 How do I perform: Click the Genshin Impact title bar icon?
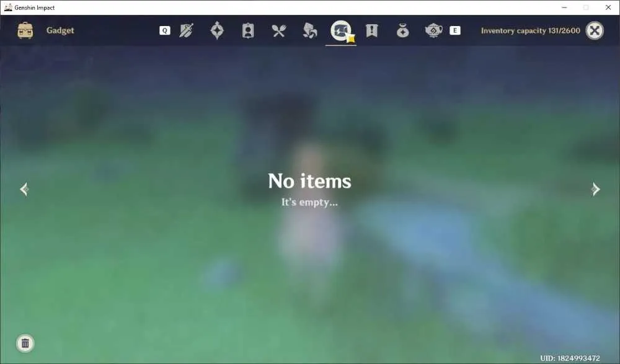click(x=8, y=7)
